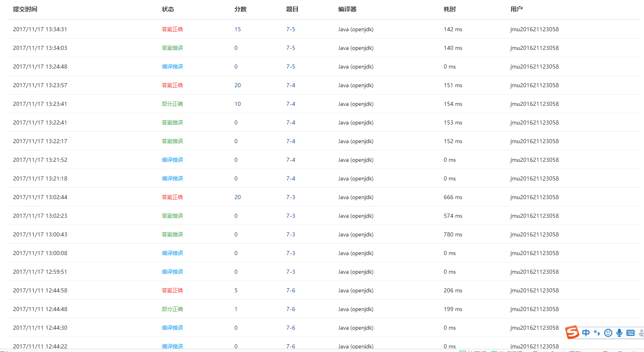Click problem 7-4 in the 13:21:18 row
Screen dimensions: 644x352
pos(291,178)
